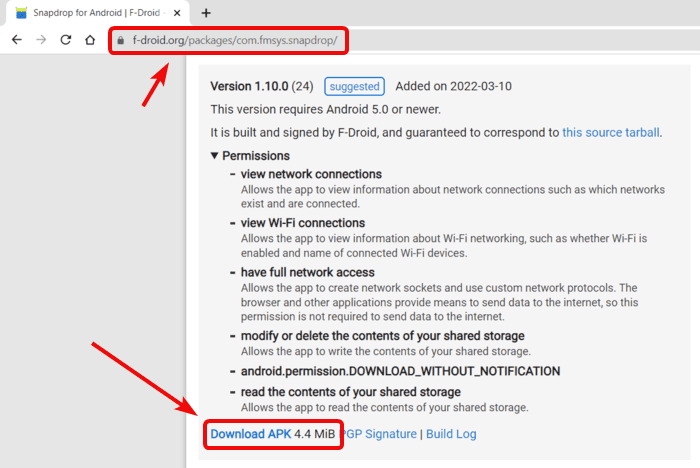Click the Added on 2022-03-10 text
This screenshot has width=700, height=468.
[454, 86]
